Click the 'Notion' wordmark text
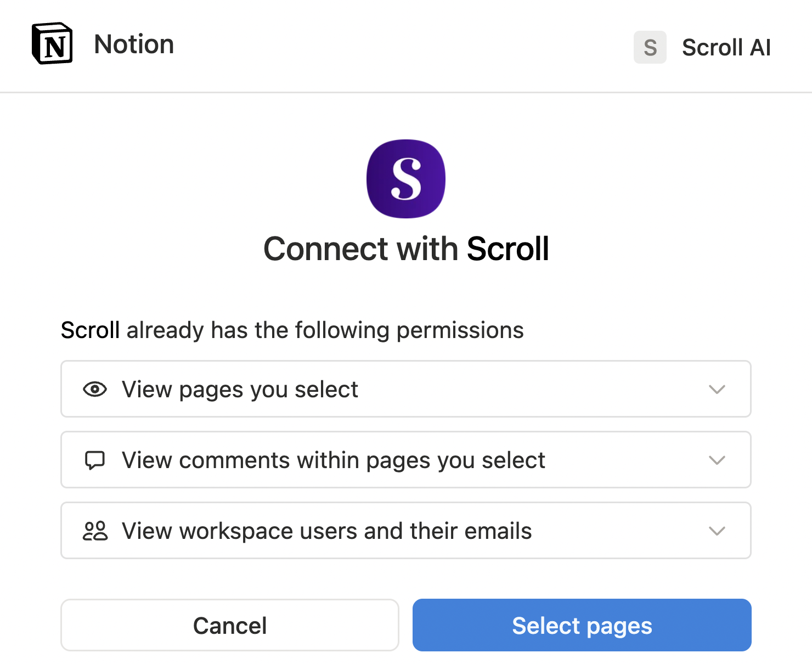The height and width of the screenshot is (664, 812). [134, 44]
